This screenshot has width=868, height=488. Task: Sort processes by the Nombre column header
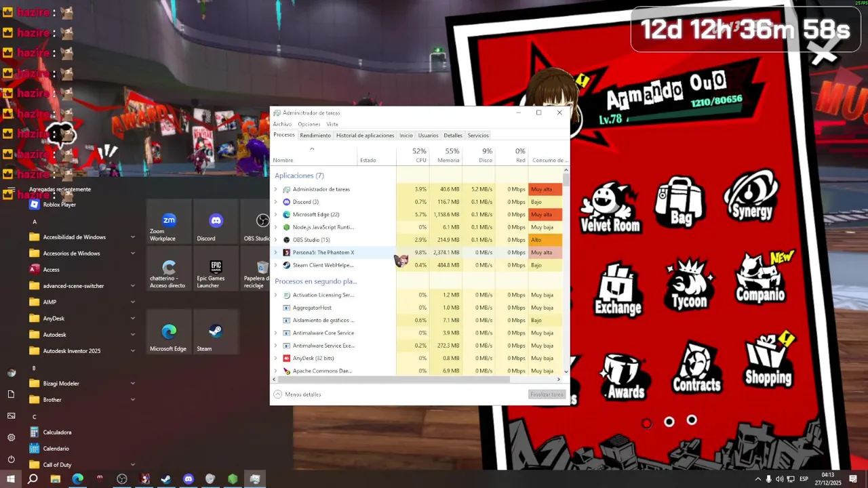tap(315, 155)
